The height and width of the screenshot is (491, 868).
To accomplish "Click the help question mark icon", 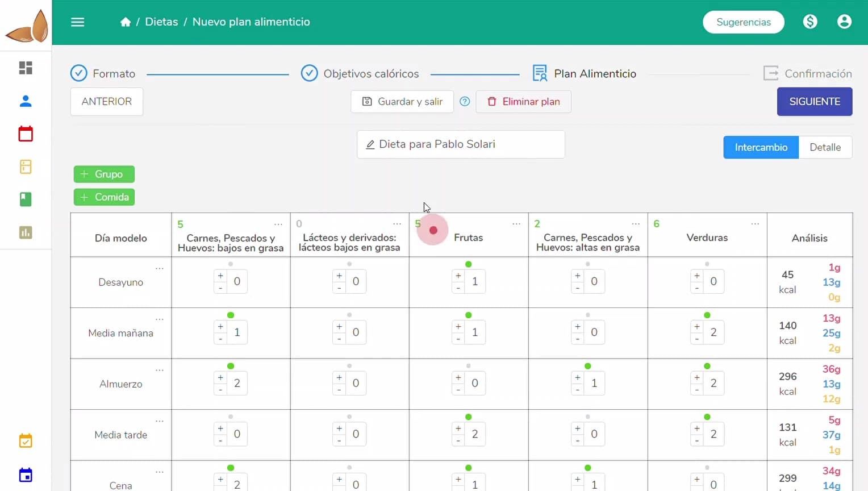I will tap(465, 102).
